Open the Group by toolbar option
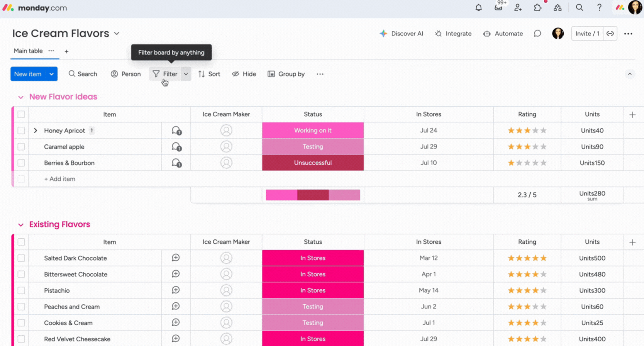 coord(286,74)
